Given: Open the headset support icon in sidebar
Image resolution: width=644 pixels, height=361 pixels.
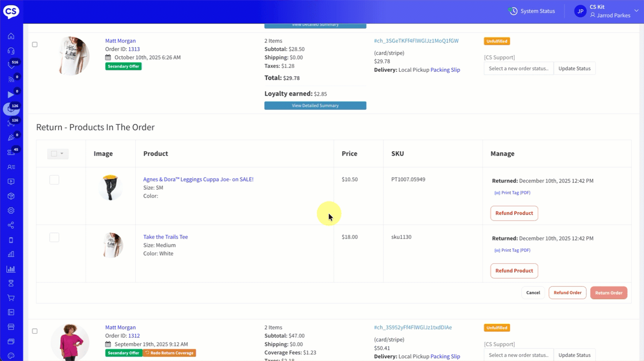Looking at the screenshot, I should click(11, 51).
